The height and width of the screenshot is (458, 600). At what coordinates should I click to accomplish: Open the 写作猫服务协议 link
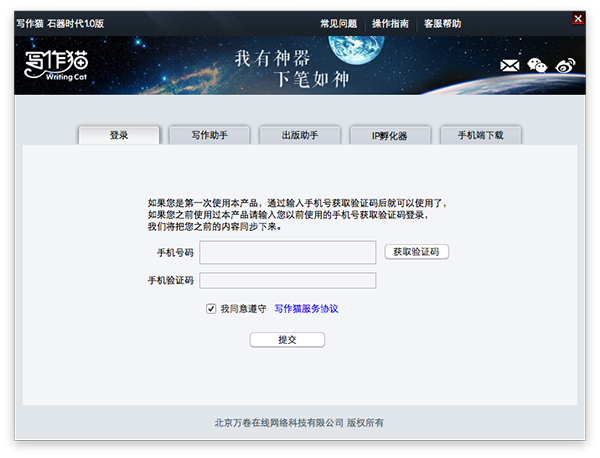[x=306, y=309]
